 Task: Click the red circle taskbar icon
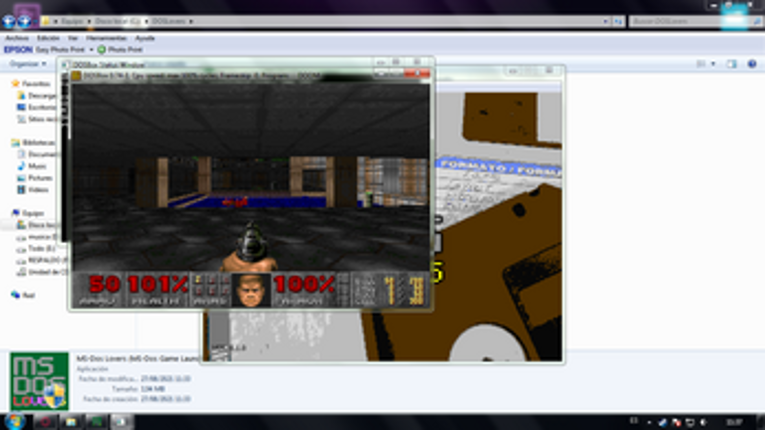pos(45,422)
